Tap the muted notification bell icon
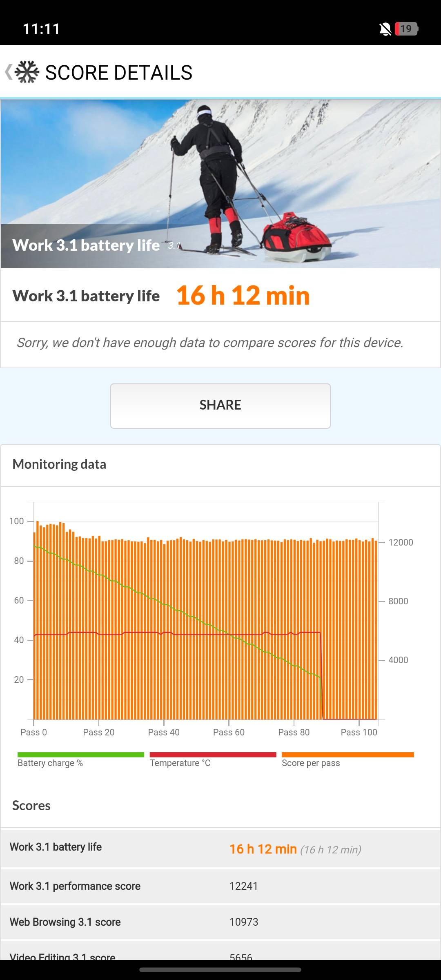This screenshot has height=980, width=441. click(385, 29)
